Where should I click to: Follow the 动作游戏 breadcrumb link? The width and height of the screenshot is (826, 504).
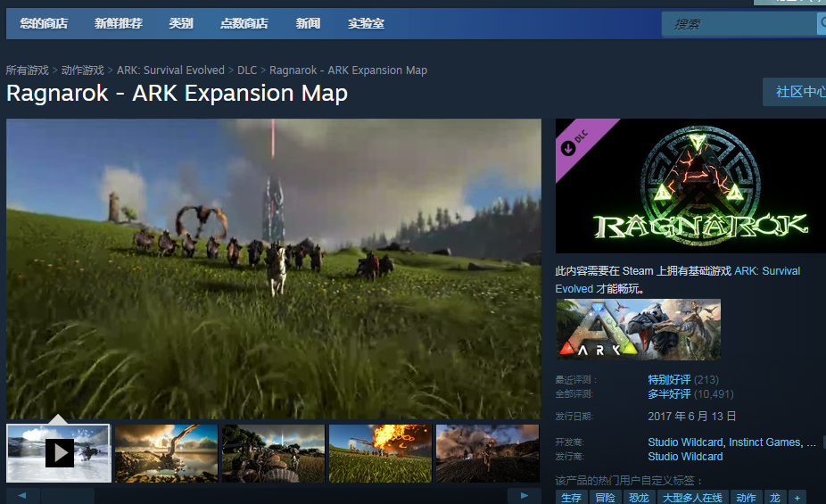click(83, 70)
